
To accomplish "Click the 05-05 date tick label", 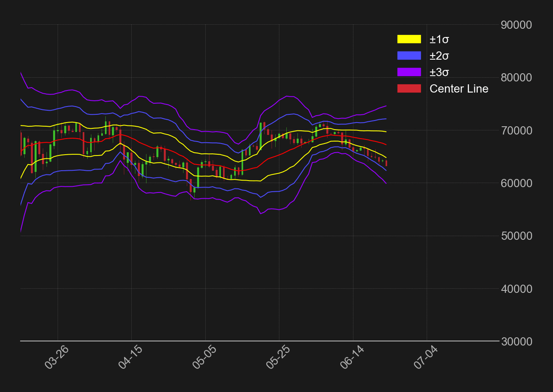I will pos(204,357).
